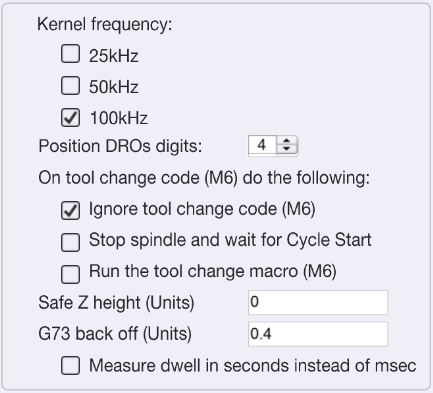Focus the G73 back off value field

coord(318,334)
